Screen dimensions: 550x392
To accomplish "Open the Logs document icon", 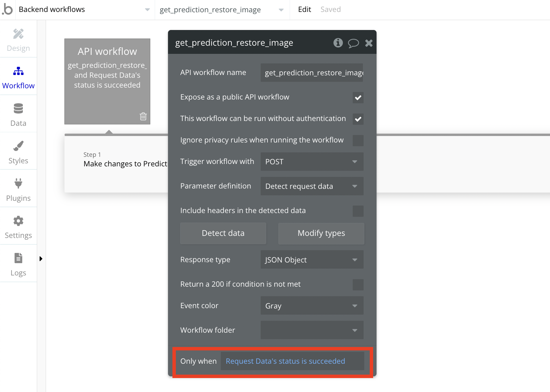I will (x=18, y=258).
